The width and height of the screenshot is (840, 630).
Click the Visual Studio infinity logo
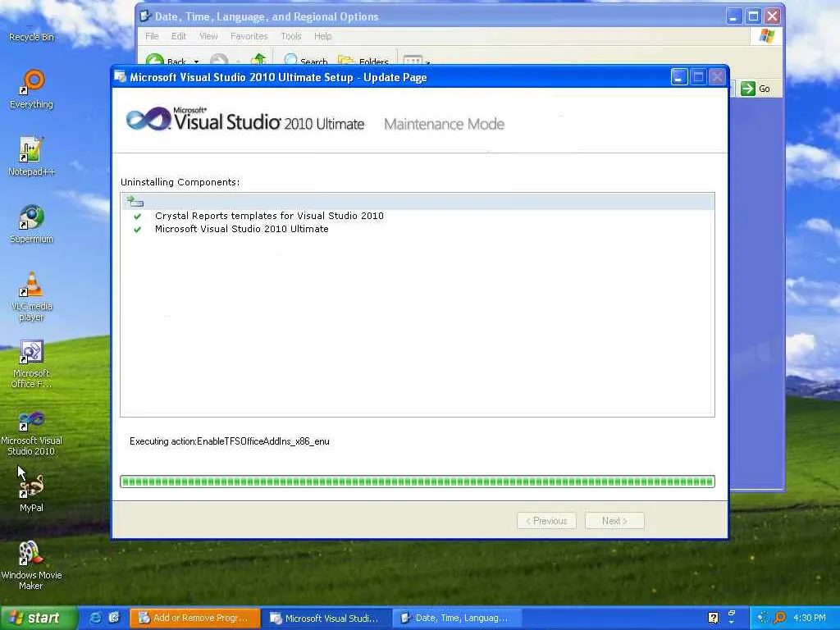point(148,119)
